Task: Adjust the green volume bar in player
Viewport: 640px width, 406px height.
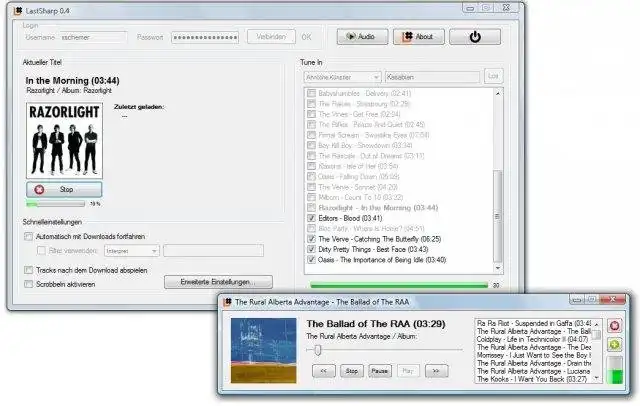Action: [615, 370]
